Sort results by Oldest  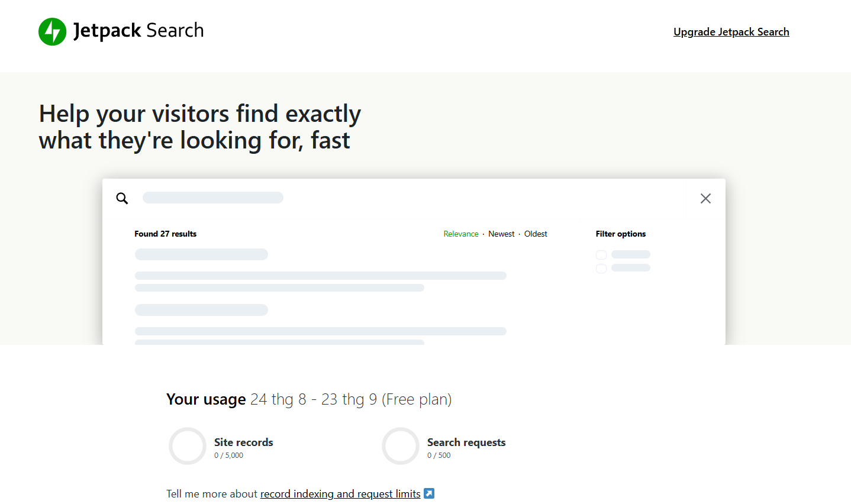click(536, 234)
